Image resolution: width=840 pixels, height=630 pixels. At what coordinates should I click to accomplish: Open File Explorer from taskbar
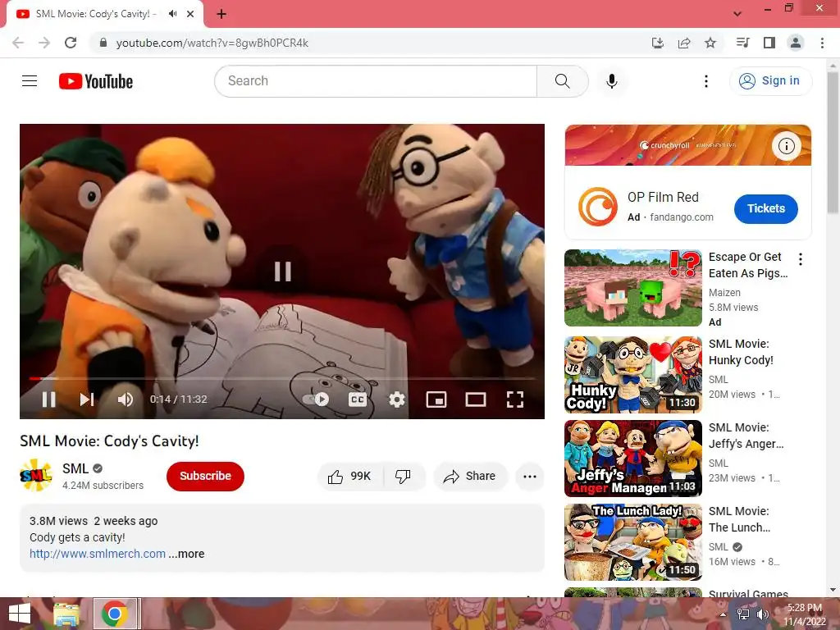(66, 614)
